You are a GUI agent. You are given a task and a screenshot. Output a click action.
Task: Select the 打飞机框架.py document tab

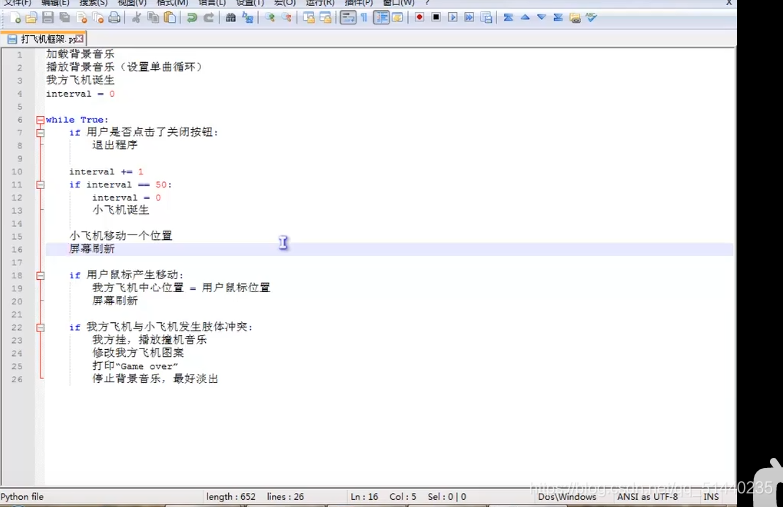(x=44, y=39)
